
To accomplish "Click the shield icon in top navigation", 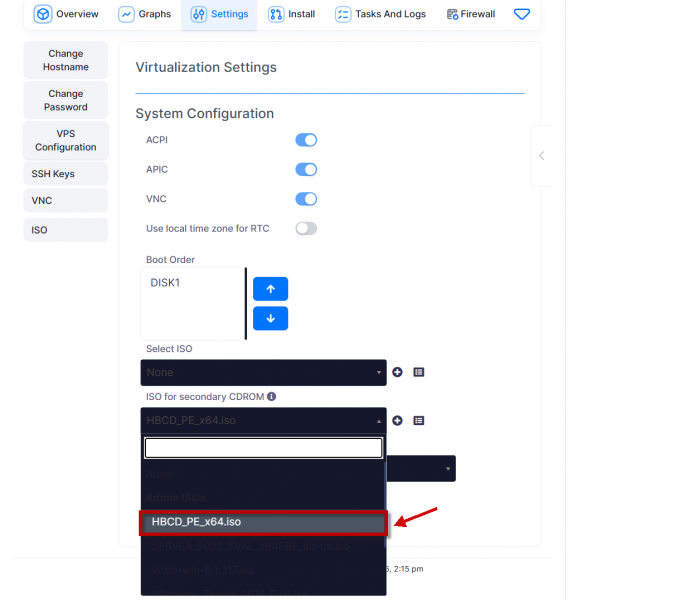I will click(x=521, y=14).
